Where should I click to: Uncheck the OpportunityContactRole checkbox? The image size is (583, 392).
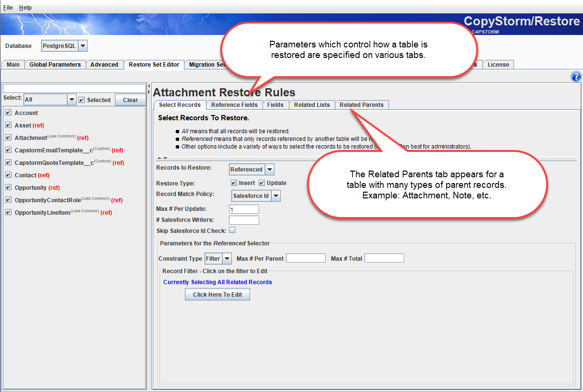(8, 200)
